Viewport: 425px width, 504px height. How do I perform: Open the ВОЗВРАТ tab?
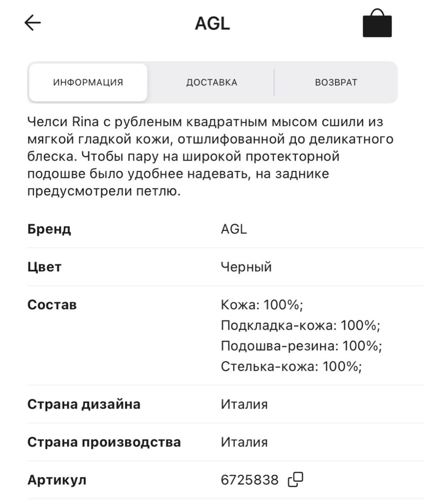click(x=335, y=82)
